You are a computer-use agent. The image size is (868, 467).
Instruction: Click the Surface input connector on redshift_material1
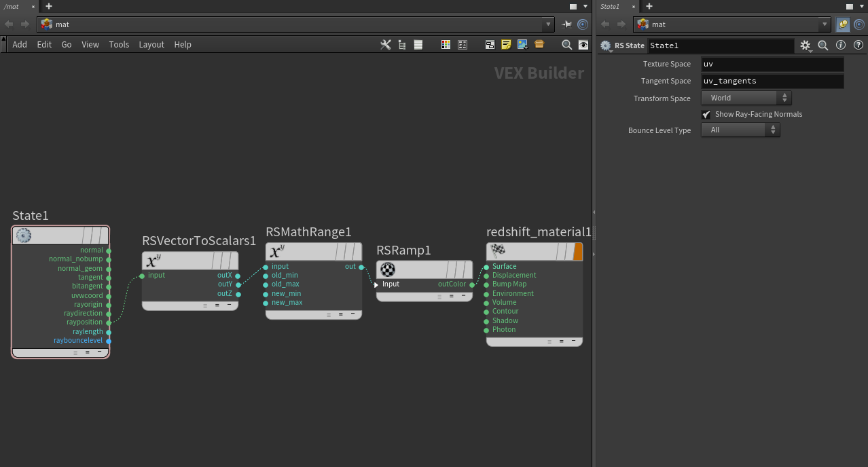coord(486,267)
